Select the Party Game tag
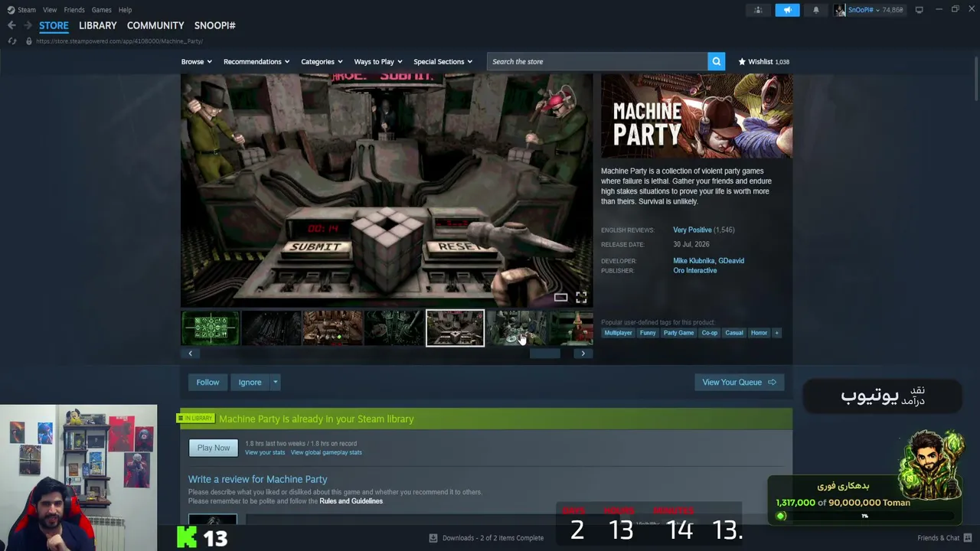 [x=678, y=333]
